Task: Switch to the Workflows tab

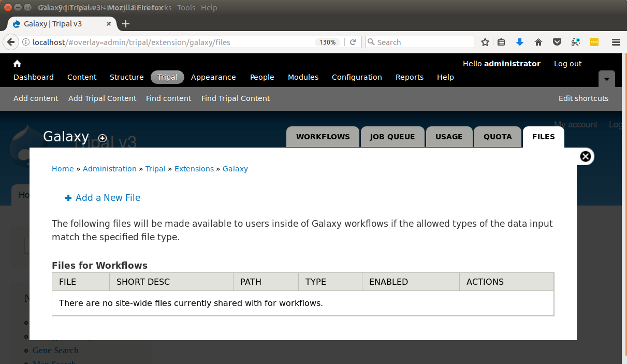Action: coord(323,137)
